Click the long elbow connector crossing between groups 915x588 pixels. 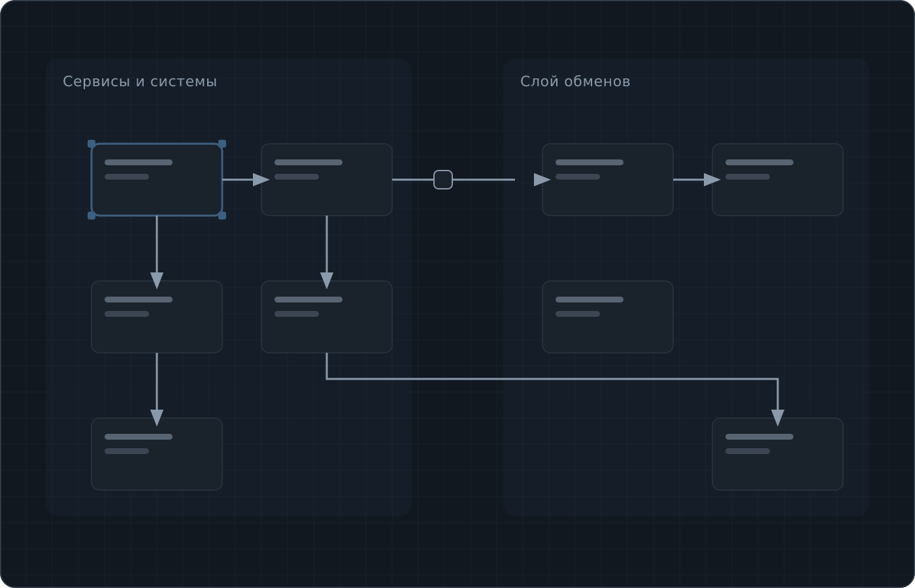[552, 379]
